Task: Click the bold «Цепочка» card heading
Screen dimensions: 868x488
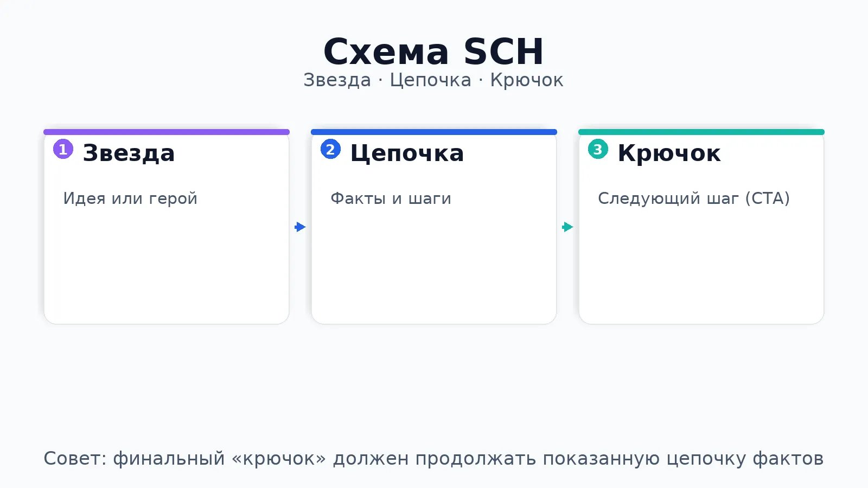Action: [x=407, y=153]
